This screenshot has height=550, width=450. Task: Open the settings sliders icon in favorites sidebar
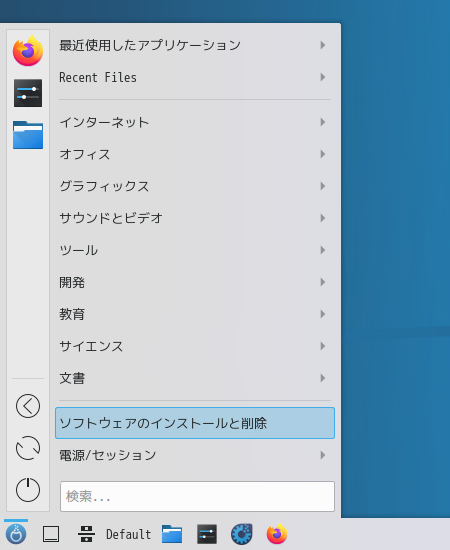(x=28, y=93)
